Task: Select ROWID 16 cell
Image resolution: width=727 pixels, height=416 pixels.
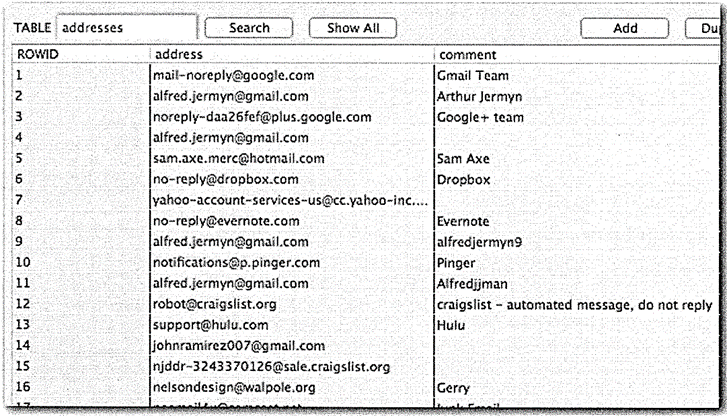Action: (81, 387)
